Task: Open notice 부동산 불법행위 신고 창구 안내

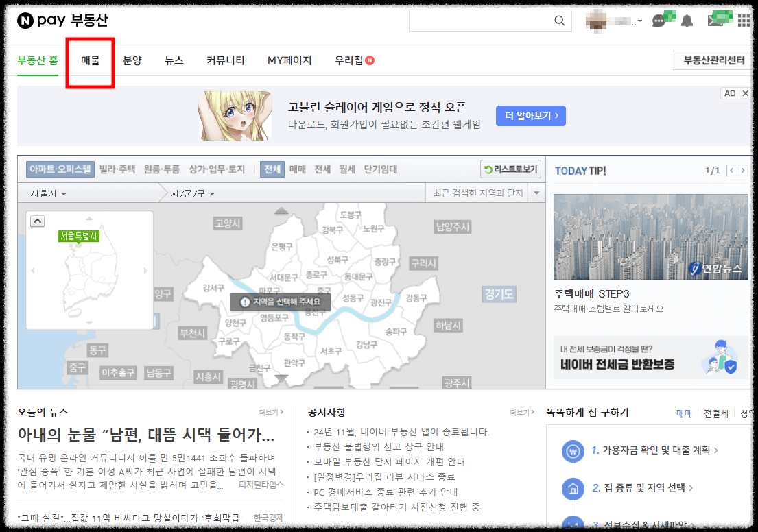Action: click(379, 447)
